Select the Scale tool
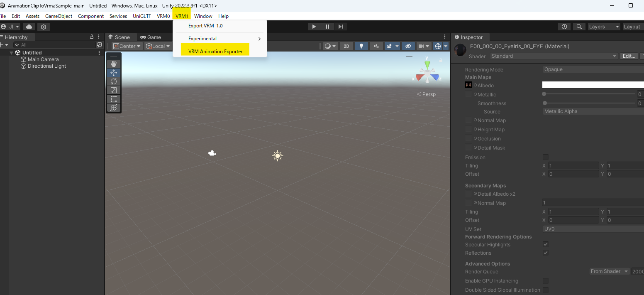Image resolution: width=644 pixels, height=295 pixels. 113,90
